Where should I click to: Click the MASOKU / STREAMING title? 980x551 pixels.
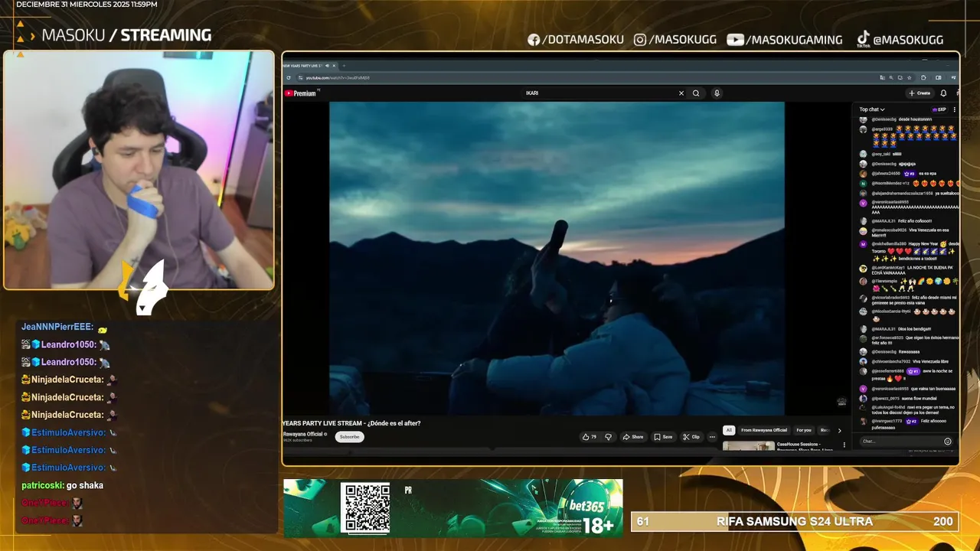(126, 35)
